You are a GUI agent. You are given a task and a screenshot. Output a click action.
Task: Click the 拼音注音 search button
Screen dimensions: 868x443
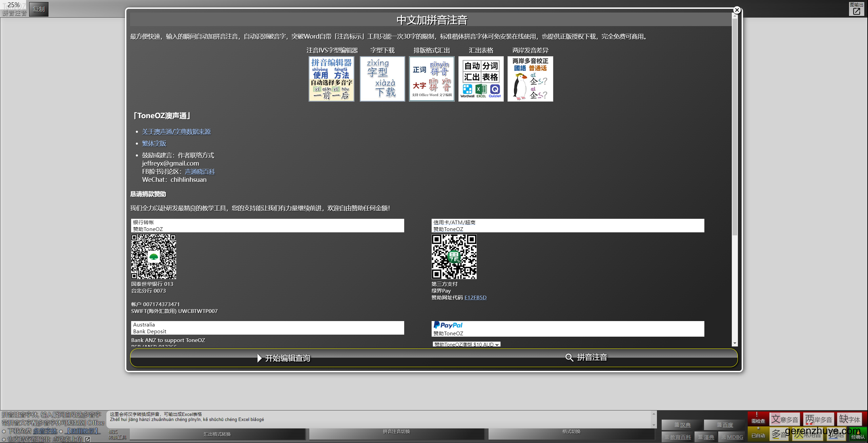point(586,357)
